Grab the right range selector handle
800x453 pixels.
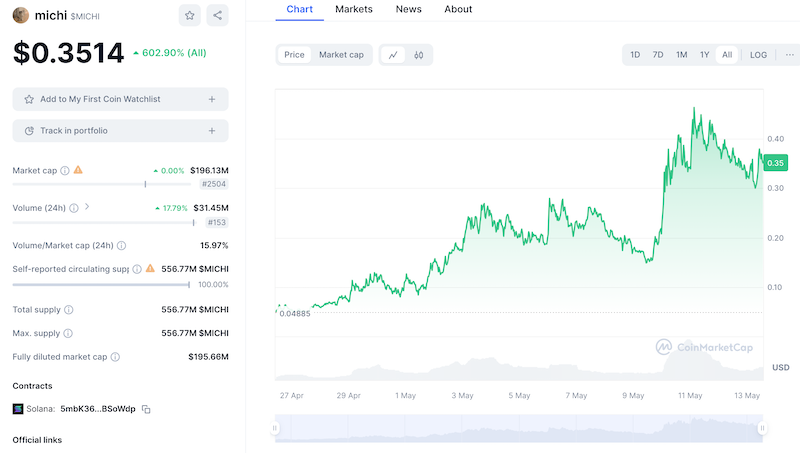762,429
